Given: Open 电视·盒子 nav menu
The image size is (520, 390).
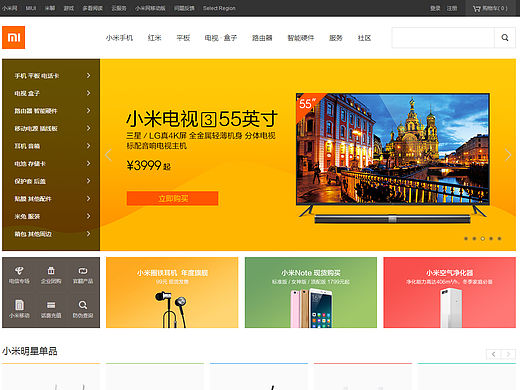Looking at the screenshot, I should coord(221,38).
